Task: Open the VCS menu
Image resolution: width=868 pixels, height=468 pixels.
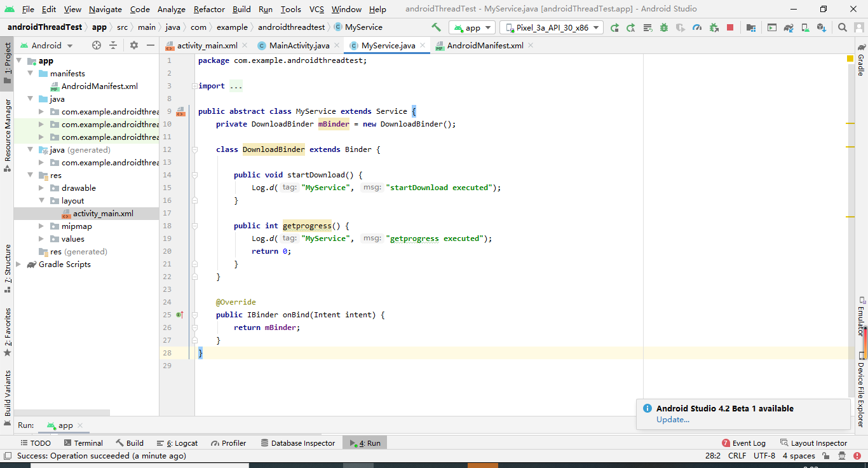Action: pos(316,9)
